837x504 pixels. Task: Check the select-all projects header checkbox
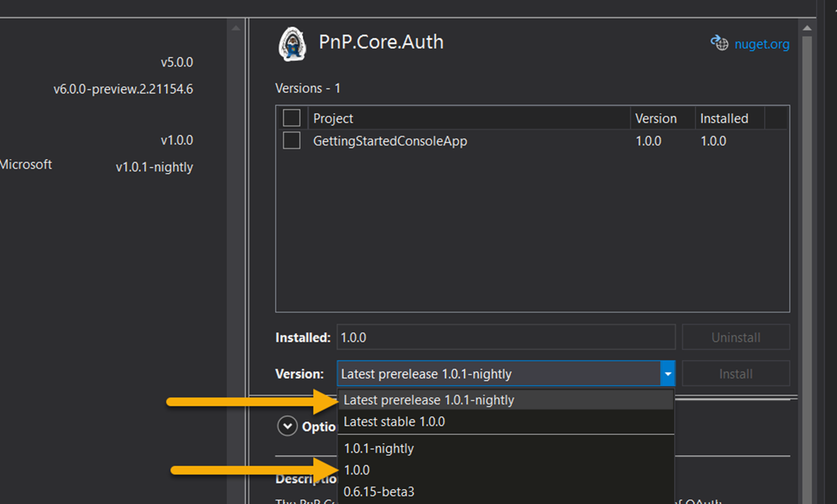pos(292,118)
